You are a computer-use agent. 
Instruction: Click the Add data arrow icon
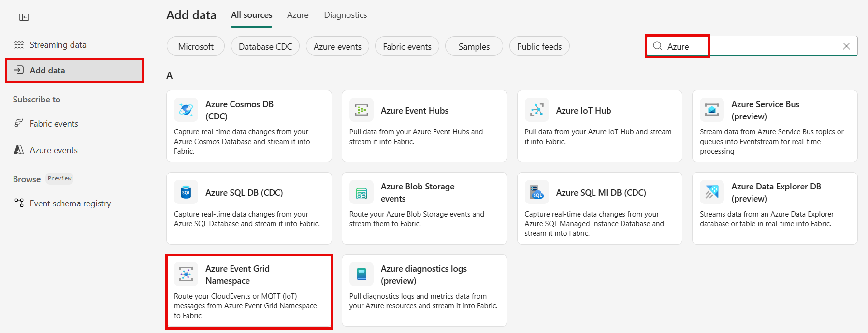(19, 70)
